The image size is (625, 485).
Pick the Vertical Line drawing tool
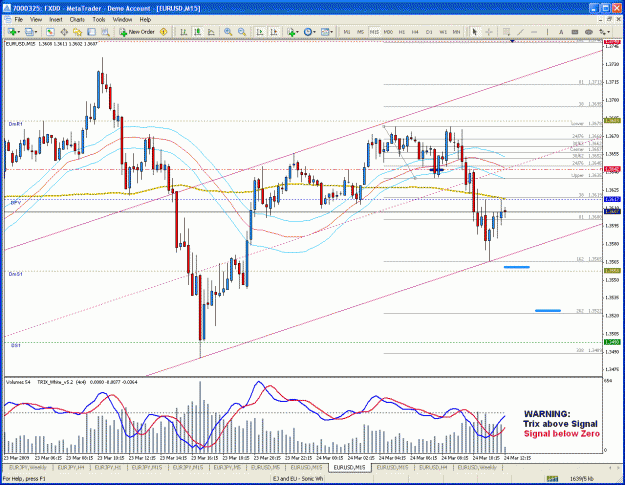click(x=547, y=32)
